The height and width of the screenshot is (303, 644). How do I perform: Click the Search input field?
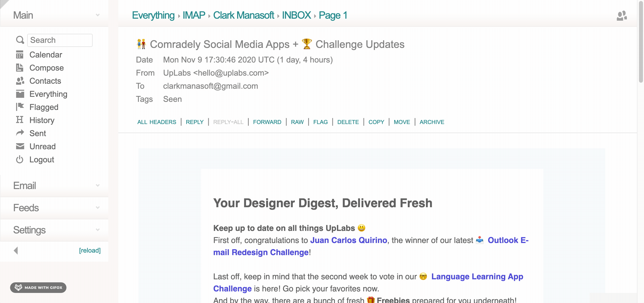click(60, 40)
